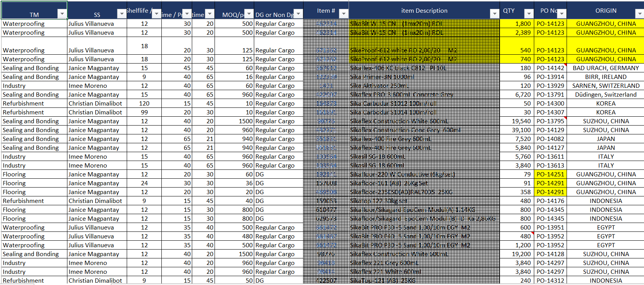This screenshot has height=285, width=644.
Task: Open the TM column filter dropdown
Action: [62, 14]
